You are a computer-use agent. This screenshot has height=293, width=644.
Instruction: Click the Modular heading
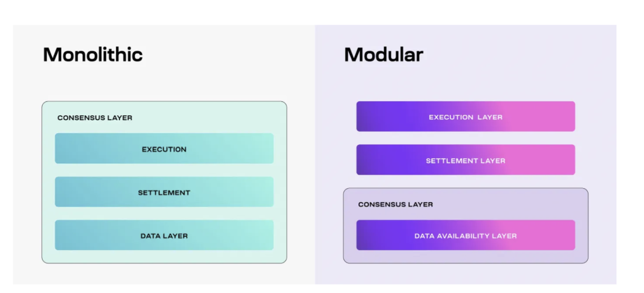click(x=383, y=55)
